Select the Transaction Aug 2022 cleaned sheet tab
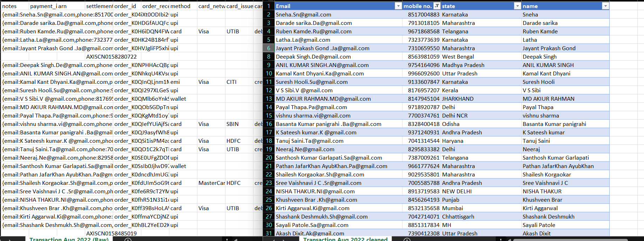The width and height of the screenshot is (644, 241). click(x=345, y=239)
